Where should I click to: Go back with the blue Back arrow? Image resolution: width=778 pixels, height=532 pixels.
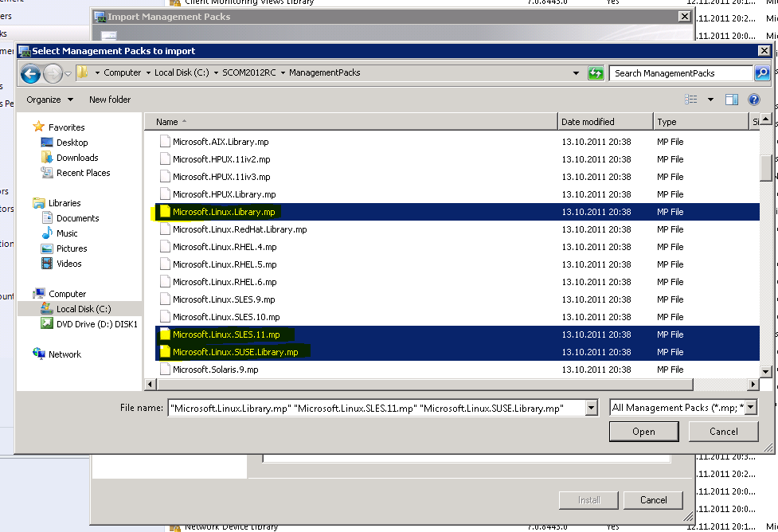tap(30, 74)
